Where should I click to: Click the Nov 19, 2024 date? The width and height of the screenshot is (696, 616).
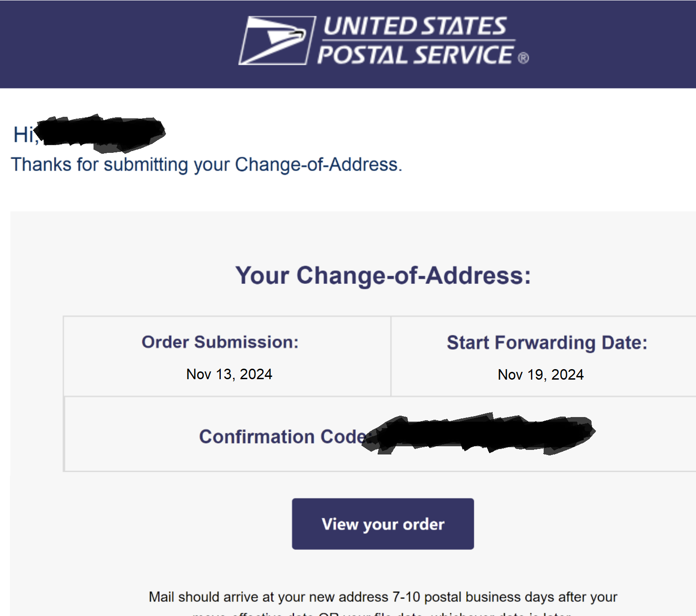pos(540,375)
